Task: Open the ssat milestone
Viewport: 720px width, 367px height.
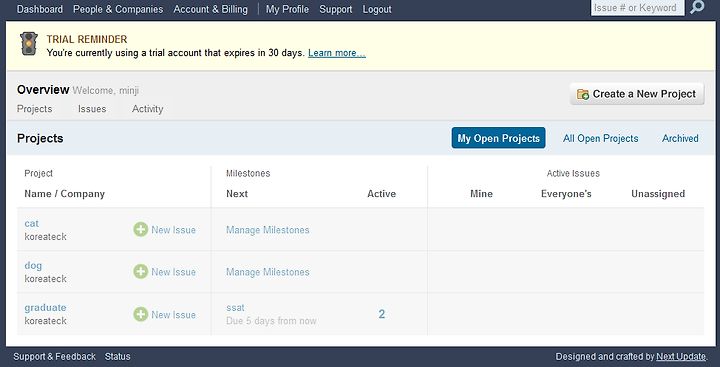Action: click(235, 308)
